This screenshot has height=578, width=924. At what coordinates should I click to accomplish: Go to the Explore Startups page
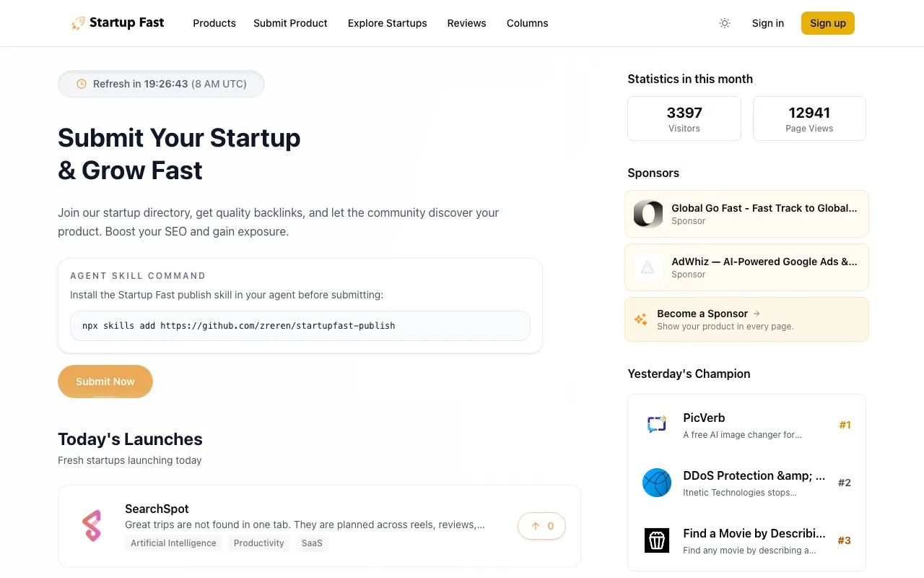click(x=388, y=23)
